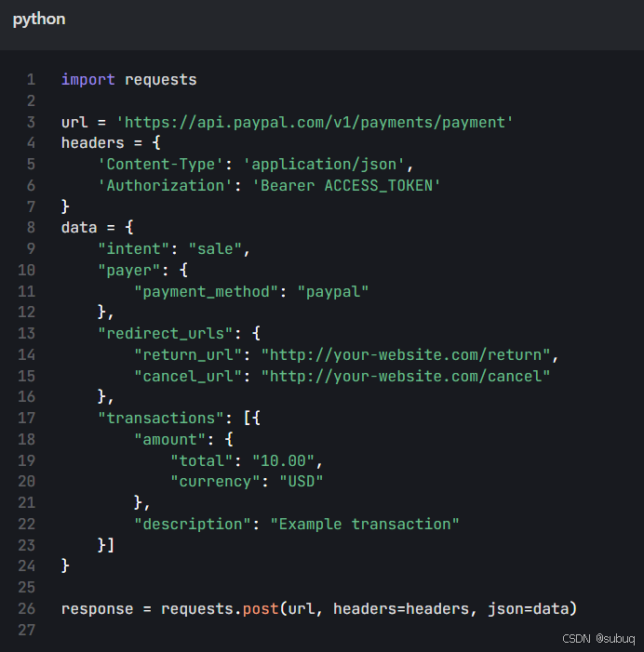Viewport: 644px width, 652px height.
Task: Click the "amount" key on line 18
Action: coord(169,440)
